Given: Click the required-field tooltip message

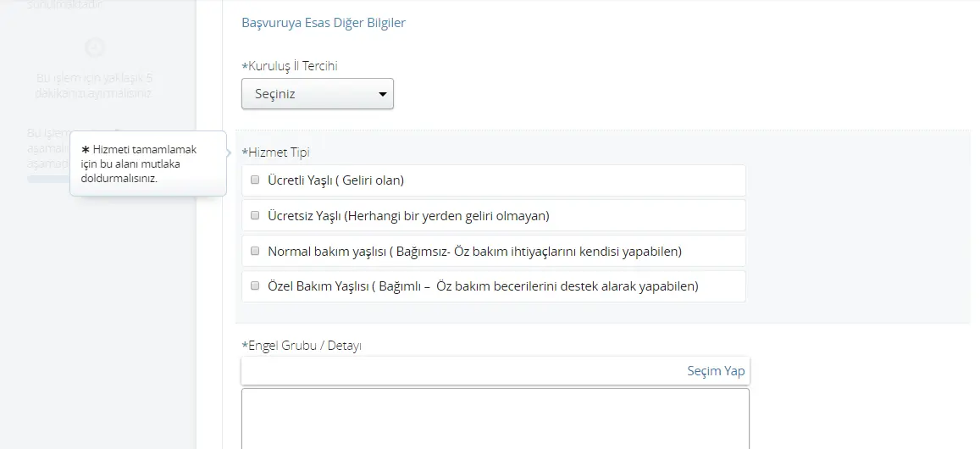Looking at the screenshot, I should click(144, 164).
